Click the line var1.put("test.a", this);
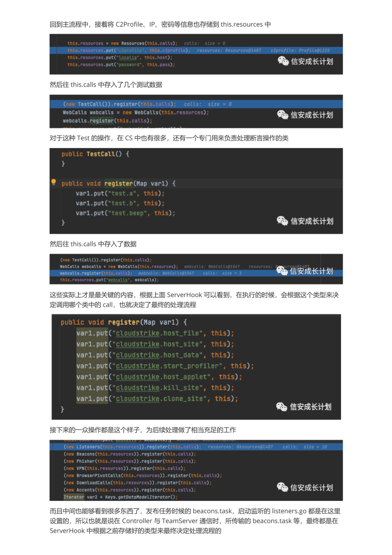The image size is (392, 555). click(120, 193)
